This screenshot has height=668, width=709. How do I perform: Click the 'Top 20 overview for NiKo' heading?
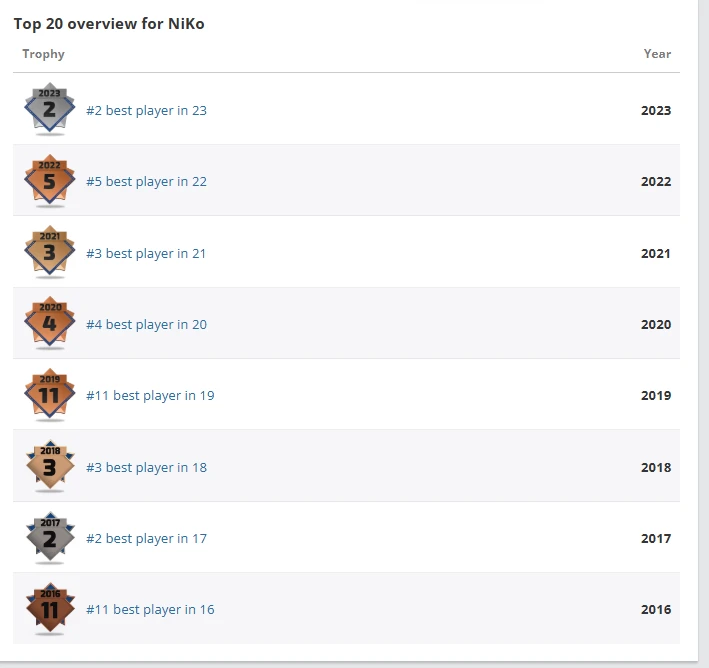point(109,24)
